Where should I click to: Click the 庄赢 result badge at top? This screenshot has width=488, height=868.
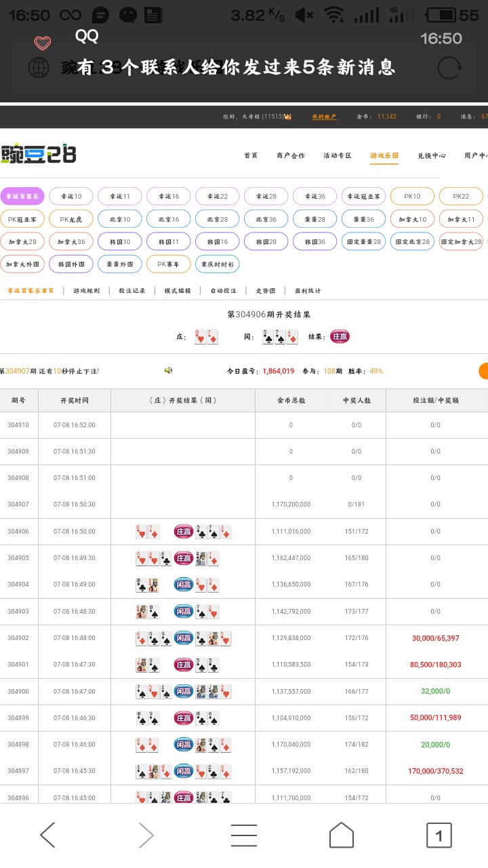click(340, 336)
